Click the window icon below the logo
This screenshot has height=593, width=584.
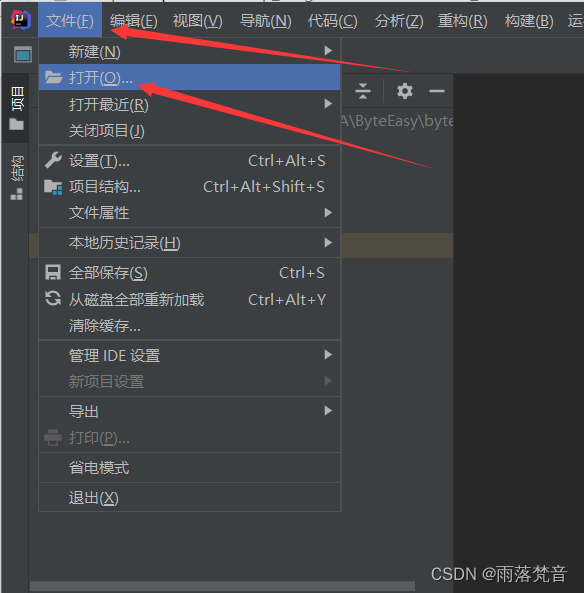[23, 54]
